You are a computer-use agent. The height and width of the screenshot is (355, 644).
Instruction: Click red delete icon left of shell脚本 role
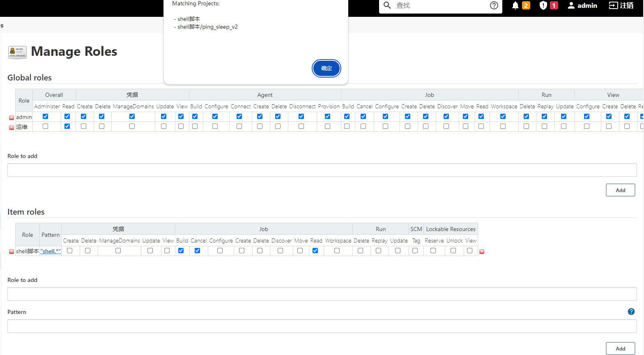11,252
